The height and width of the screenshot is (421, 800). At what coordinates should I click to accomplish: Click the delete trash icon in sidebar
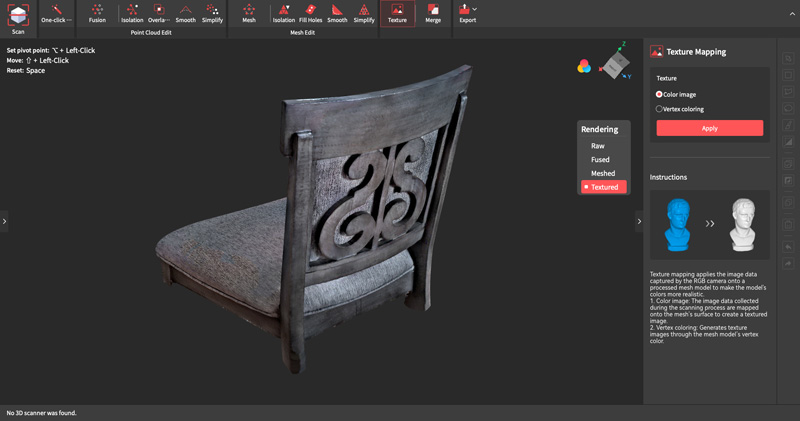point(788,225)
